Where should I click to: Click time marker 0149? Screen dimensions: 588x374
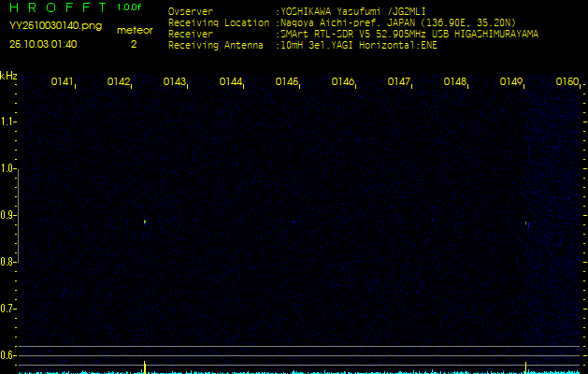click(x=510, y=81)
